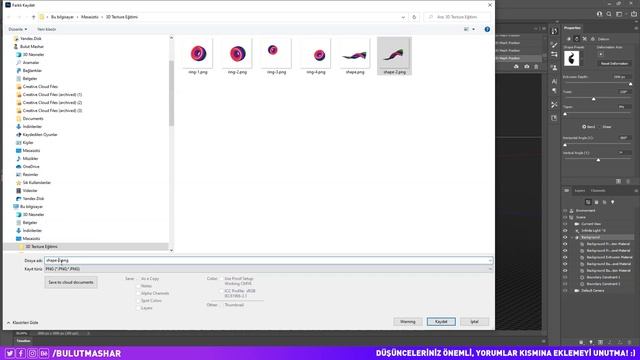The height and width of the screenshot is (360, 640).
Task: Select the shape-2.png file
Action: point(394,56)
